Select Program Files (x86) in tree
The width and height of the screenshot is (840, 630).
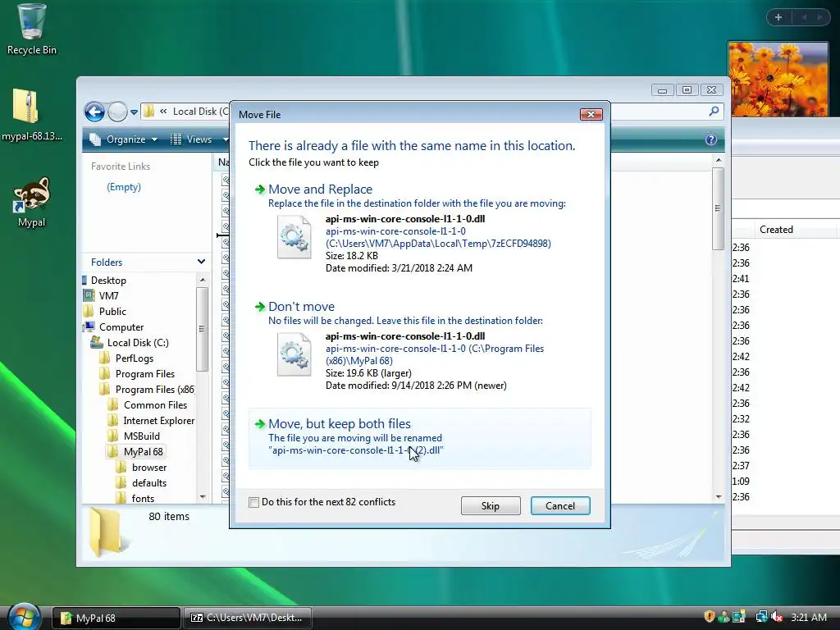coord(155,389)
